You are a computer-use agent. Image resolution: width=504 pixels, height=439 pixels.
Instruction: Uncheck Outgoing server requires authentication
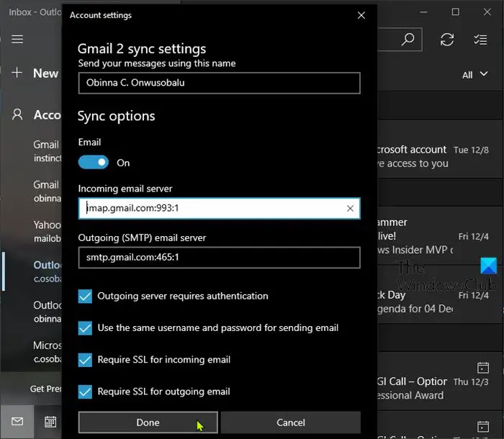coord(85,297)
